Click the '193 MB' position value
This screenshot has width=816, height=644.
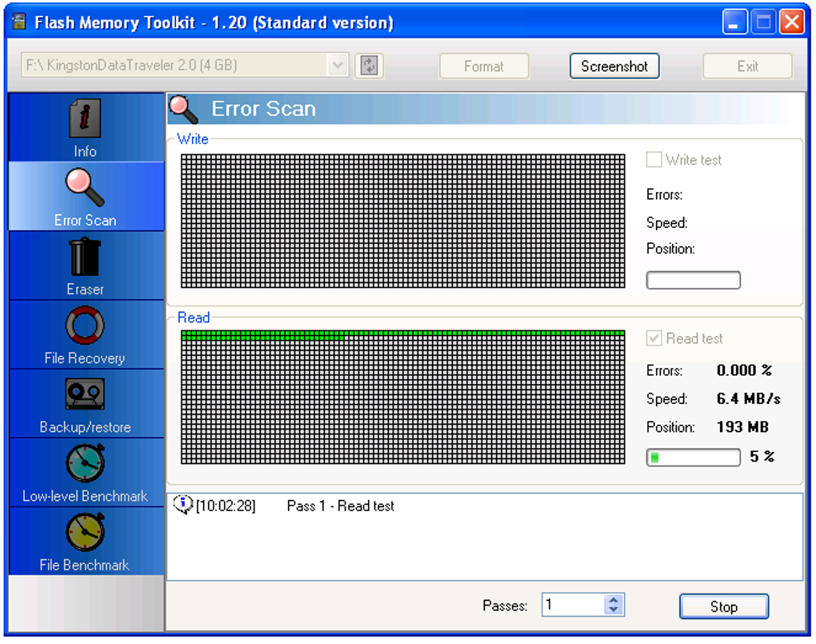742,427
